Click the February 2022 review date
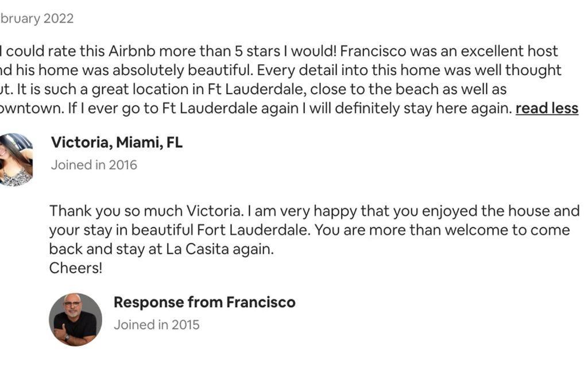 37,18
